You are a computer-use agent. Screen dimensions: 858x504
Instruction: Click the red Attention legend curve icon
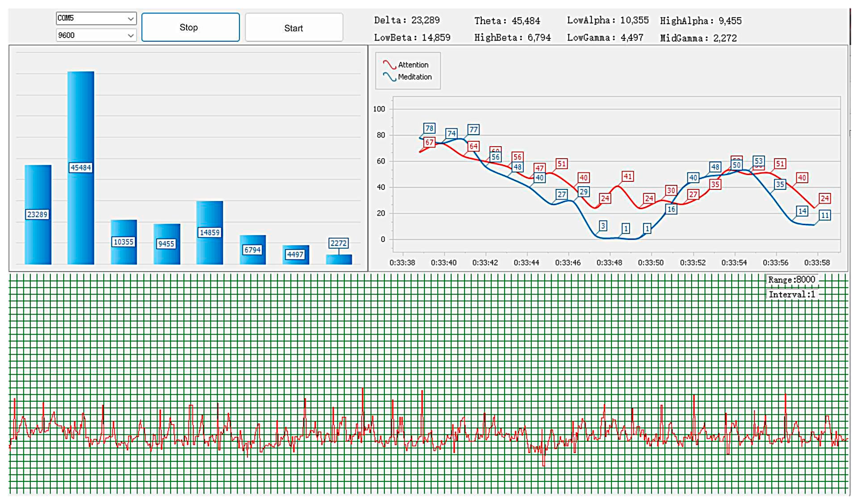click(389, 65)
